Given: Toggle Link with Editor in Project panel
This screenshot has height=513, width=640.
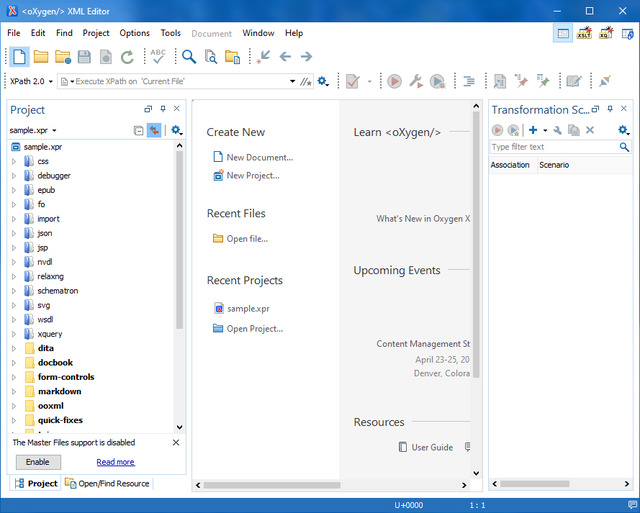Looking at the screenshot, I should pos(154,130).
